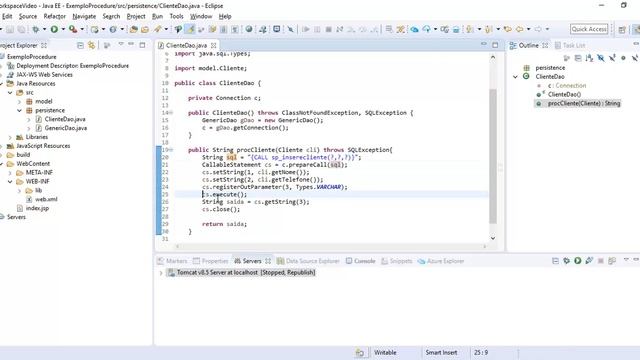Image resolution: width=640 pixels, height=360 pixels.
Task: Select the ClienteDao.java editor tab
Action: (186, 45)
